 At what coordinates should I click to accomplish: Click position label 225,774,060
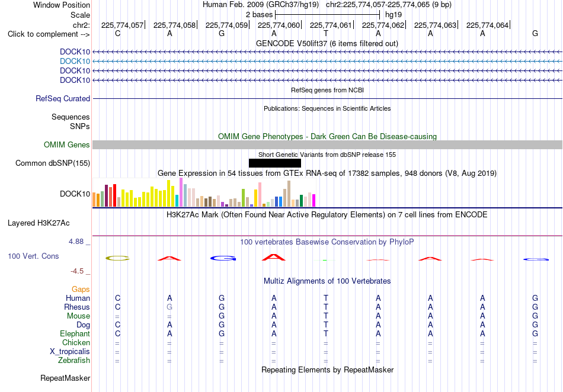coord(279,25)
